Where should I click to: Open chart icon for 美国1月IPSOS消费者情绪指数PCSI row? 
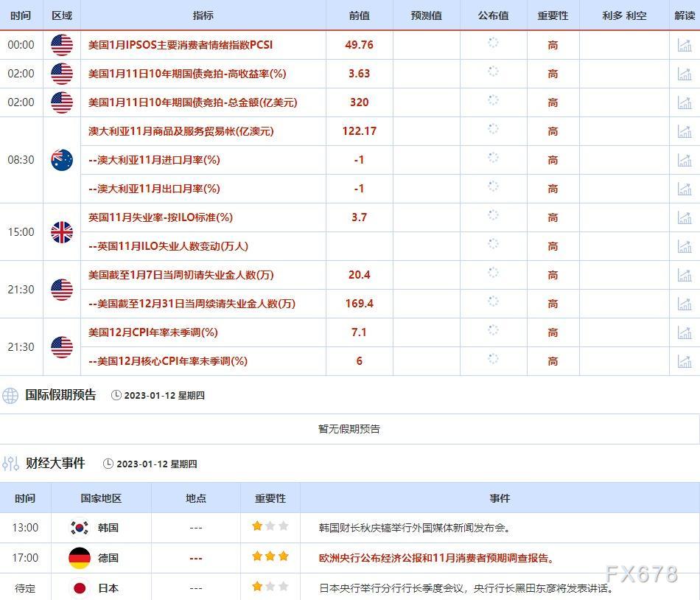point(685,45)
